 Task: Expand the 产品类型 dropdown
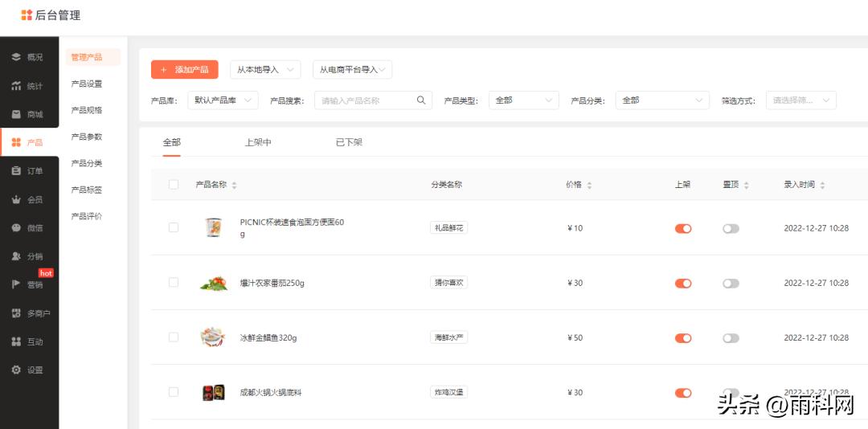[524, 100]
